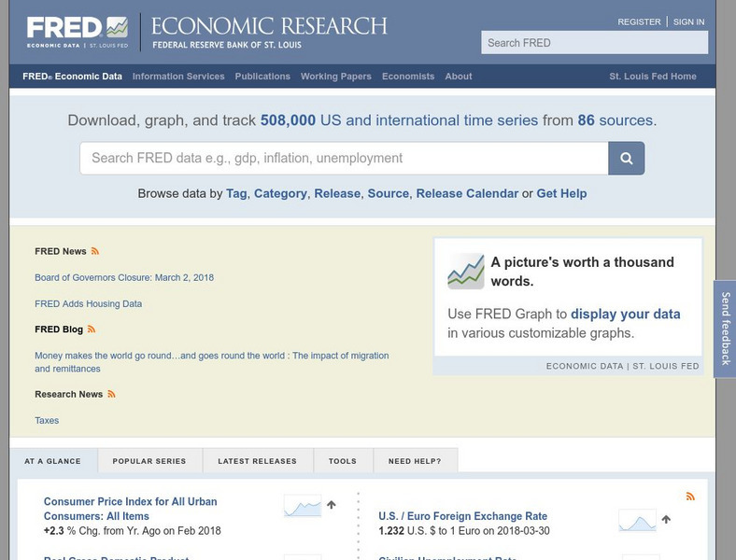Open the Working Papers menu item

pos(336,77)
